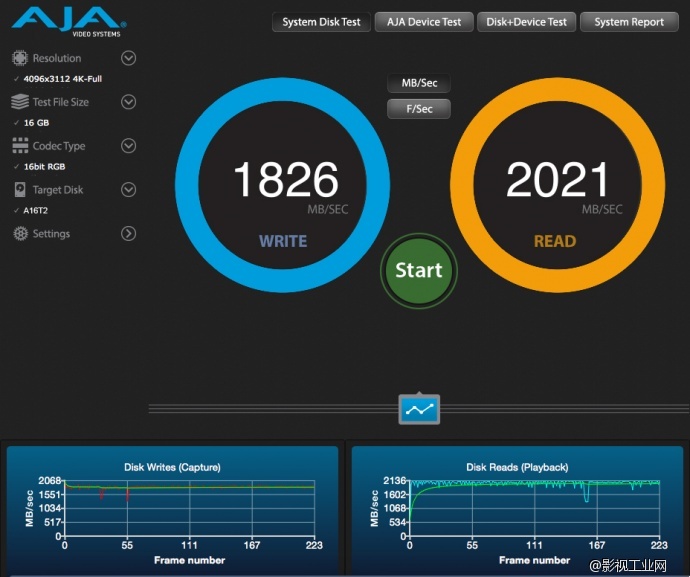
Task: Expand the Test File Size dropdown
Action: pos(128,102)
